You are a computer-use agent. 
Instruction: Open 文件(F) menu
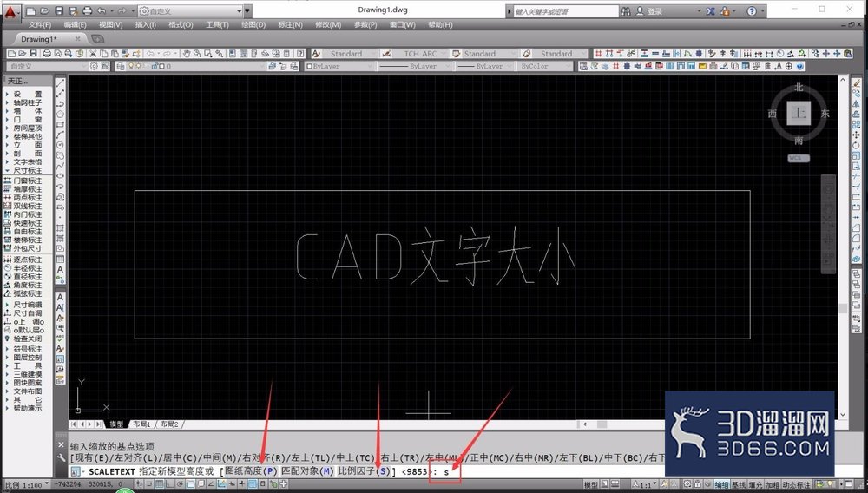pyautogui.click(x=39, y=25)
